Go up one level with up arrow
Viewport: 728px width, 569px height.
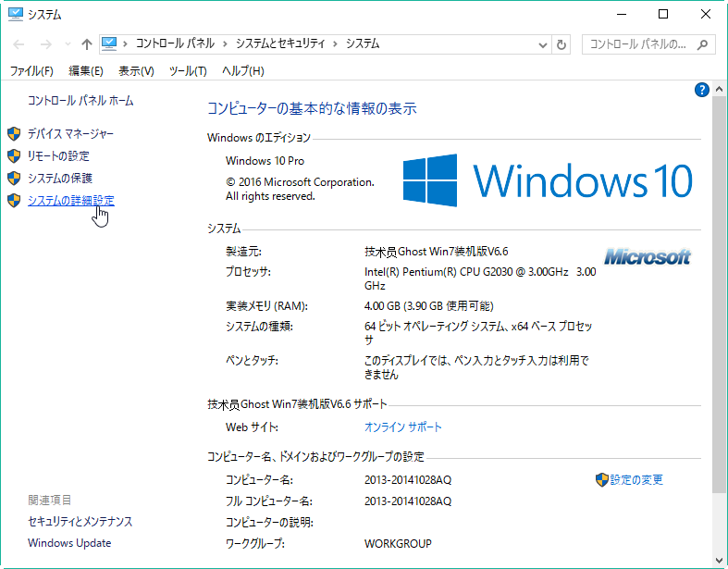click(87, 44)
